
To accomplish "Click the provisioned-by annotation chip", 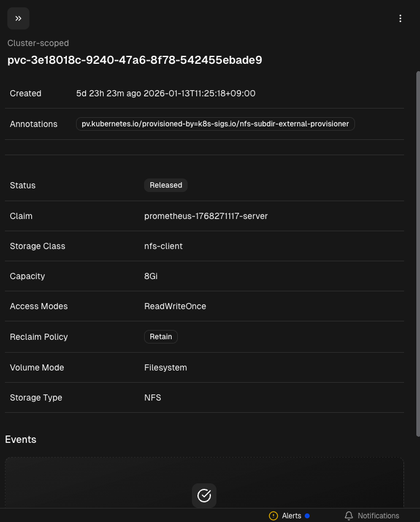I will [215, 124].
